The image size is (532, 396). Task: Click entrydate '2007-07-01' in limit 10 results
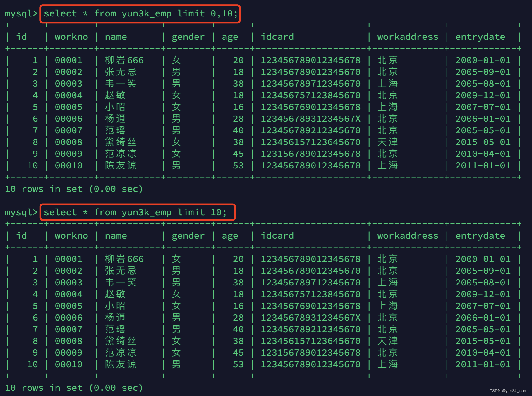tap(483, 306)
